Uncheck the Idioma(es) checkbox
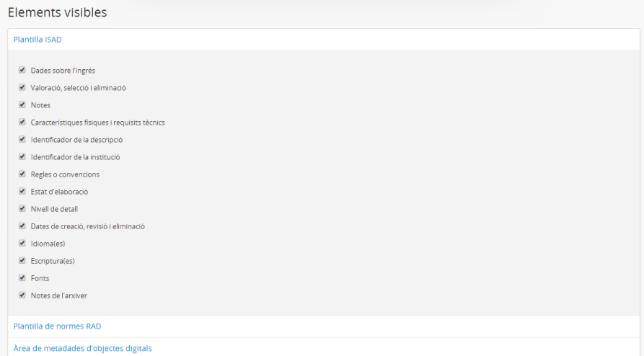The image size is (644, 356). coord(22,243)
